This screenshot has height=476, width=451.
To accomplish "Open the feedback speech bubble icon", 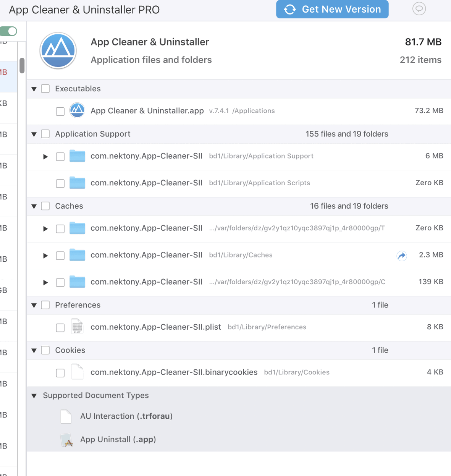I will pyautogui.click(x=419, y=9).
